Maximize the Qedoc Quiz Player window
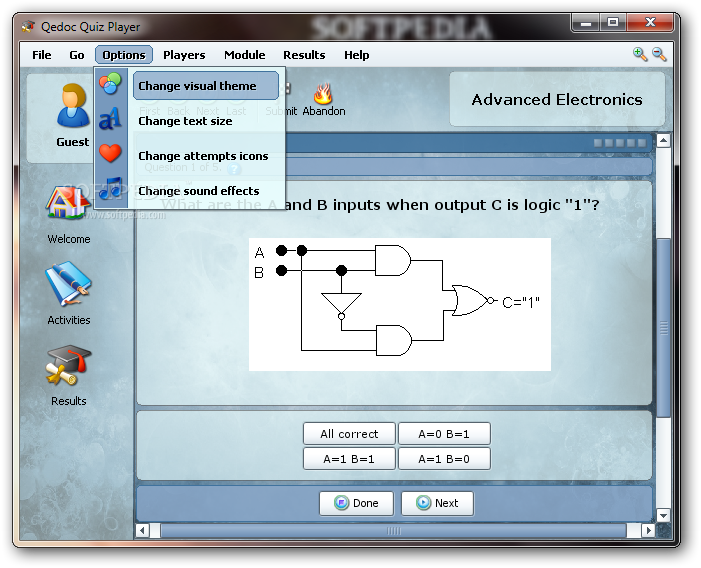The height and width of the screenshot is (568, 701). (613, 23)
